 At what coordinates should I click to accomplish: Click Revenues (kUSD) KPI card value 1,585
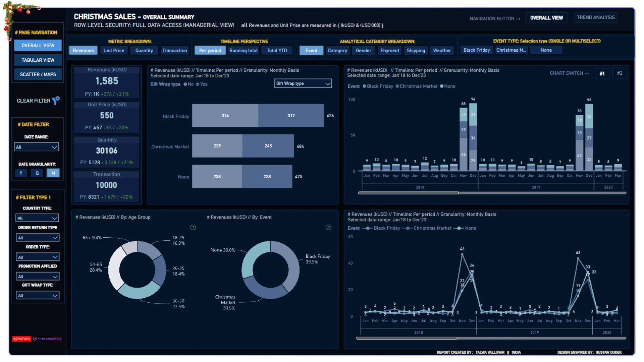point(107,81)
